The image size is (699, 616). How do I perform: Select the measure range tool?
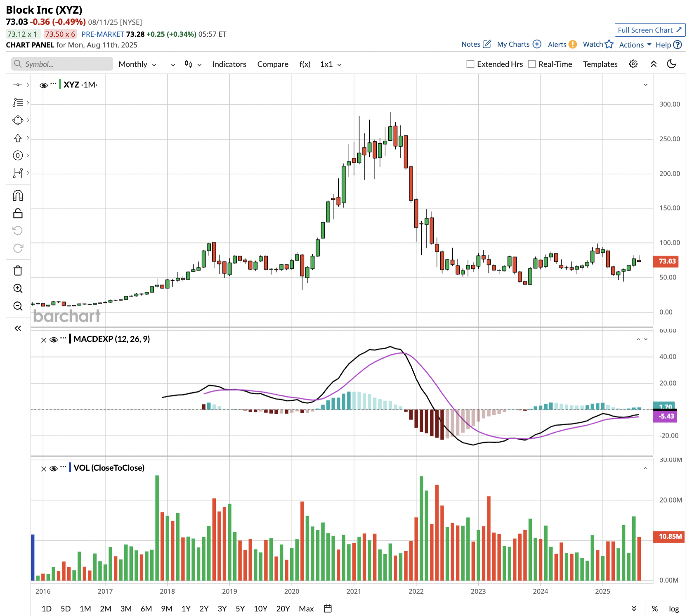click(18, 173)
